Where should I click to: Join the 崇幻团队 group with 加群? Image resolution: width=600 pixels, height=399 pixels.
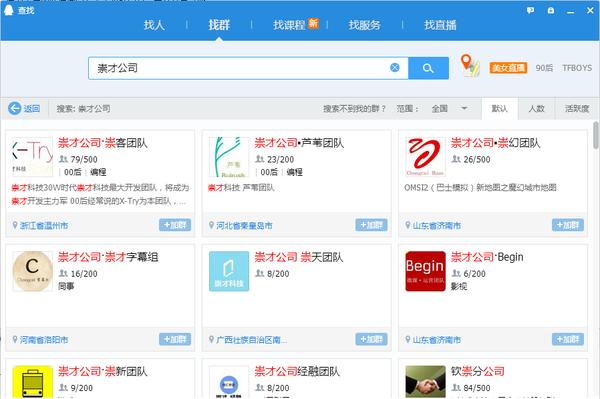coord(568,225)
